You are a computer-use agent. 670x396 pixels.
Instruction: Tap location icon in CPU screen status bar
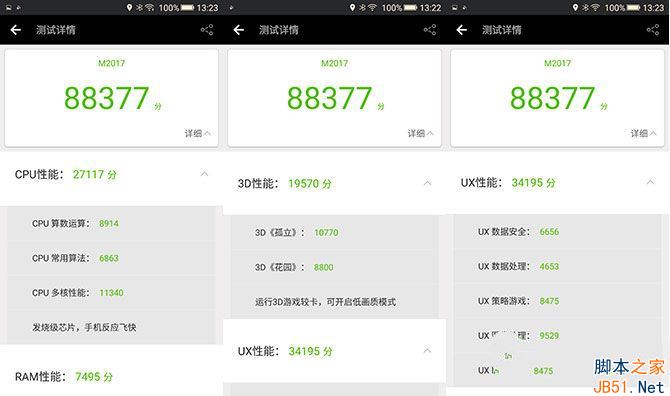129,7
